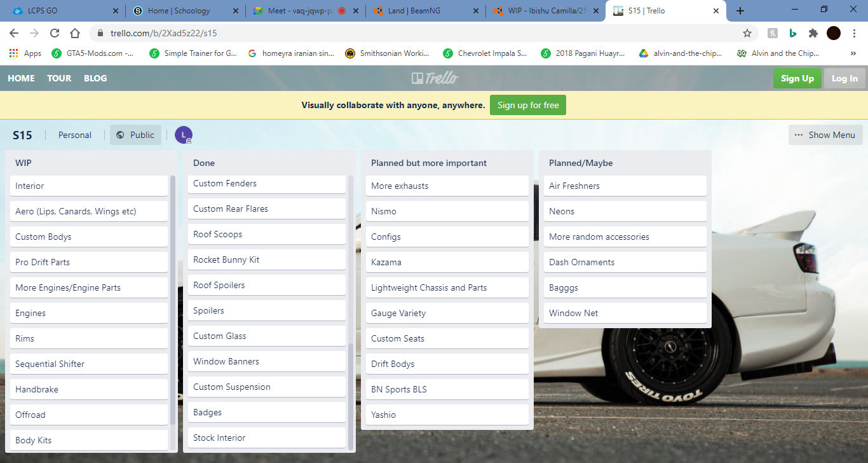Viewport: 868px width, 463px height.
Task: Open the Air Freshners card
Action: tap(625, 186)
